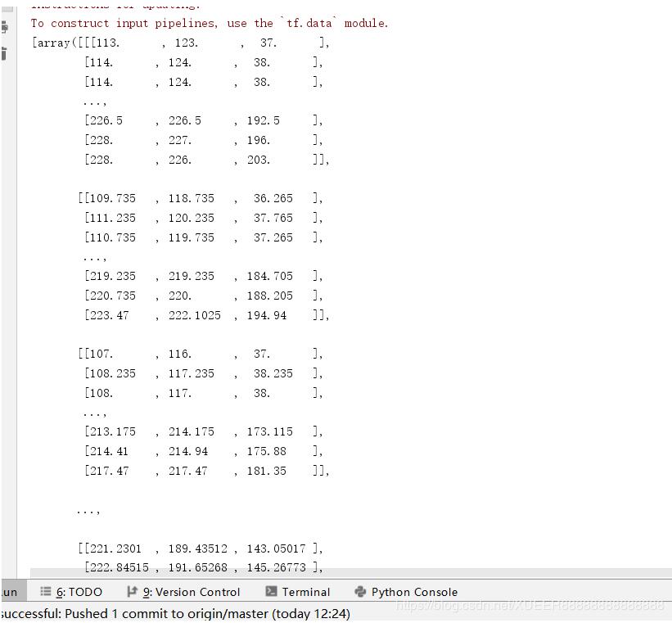
Task: Click the value '173.115'
Action: pyautogui.click(x=269, y=431)
